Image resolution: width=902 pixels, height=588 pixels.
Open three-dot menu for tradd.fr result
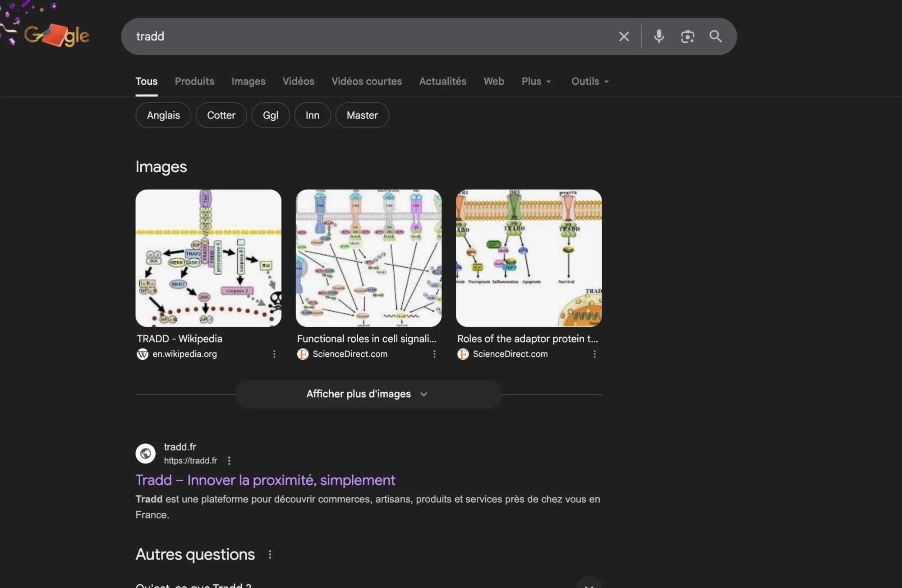click(229, 461)
